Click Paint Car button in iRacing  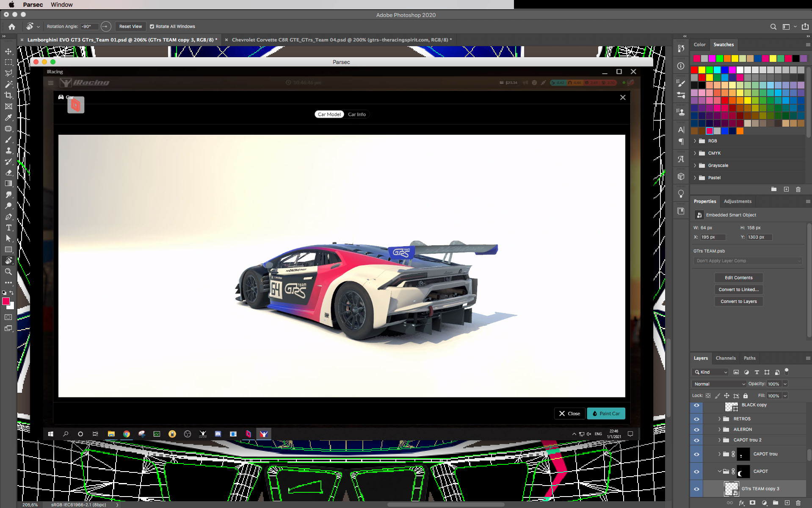pyautogui.click(x=606, y=414)
